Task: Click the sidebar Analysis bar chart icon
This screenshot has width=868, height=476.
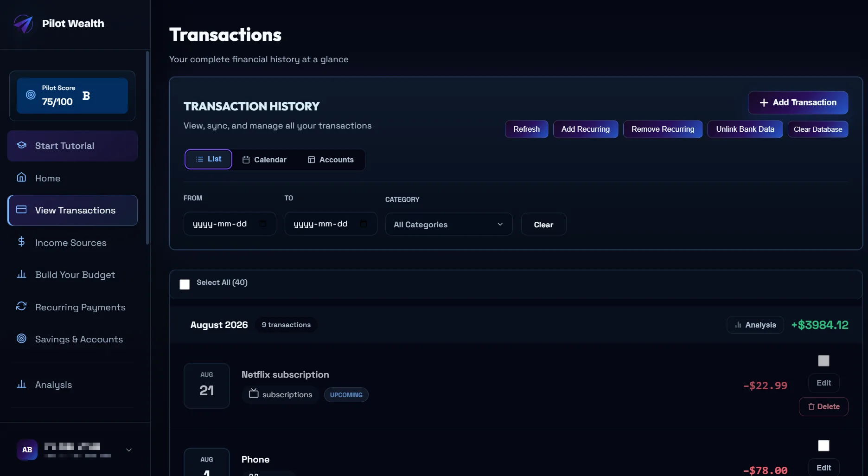Action: point(21,384)
